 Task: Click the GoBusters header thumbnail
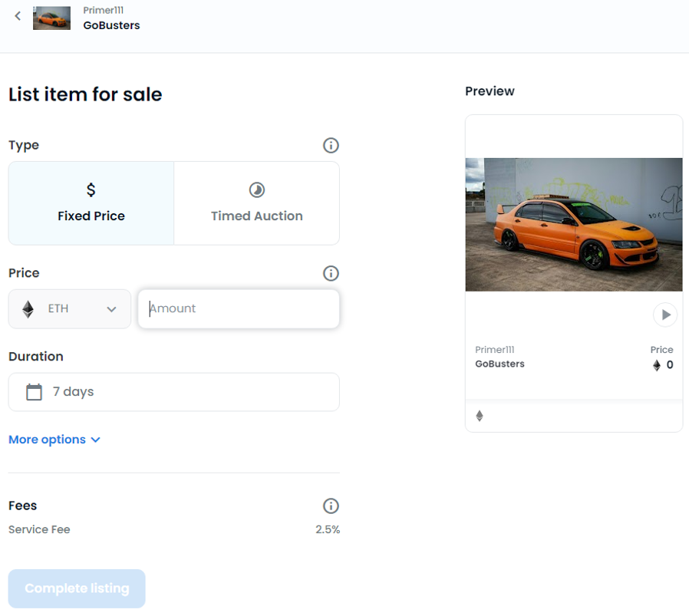click(x=52, y=18)
